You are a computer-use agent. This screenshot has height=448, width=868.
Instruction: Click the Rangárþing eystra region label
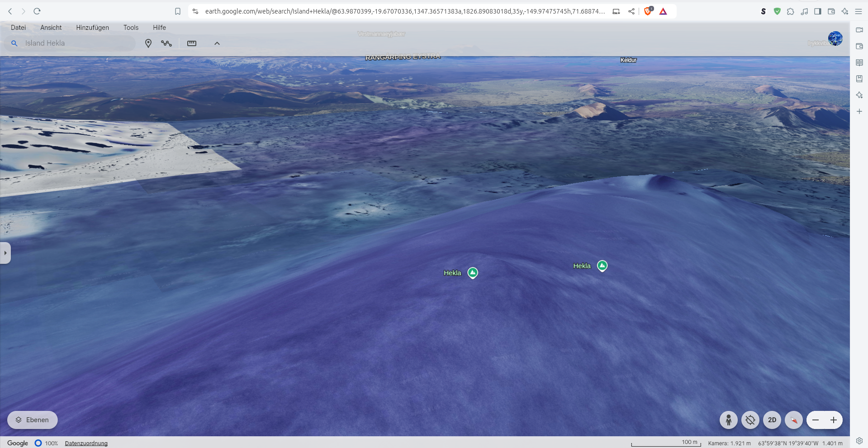[403, 57]
